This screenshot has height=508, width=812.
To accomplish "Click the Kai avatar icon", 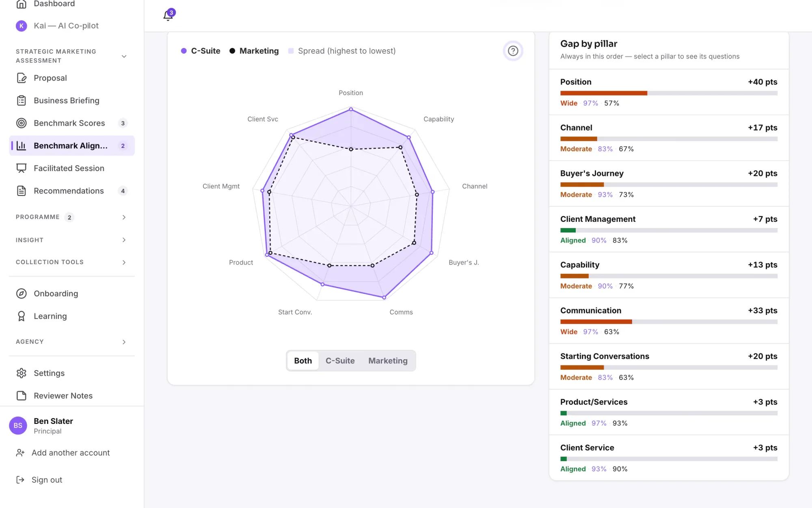I will point(22,26).
